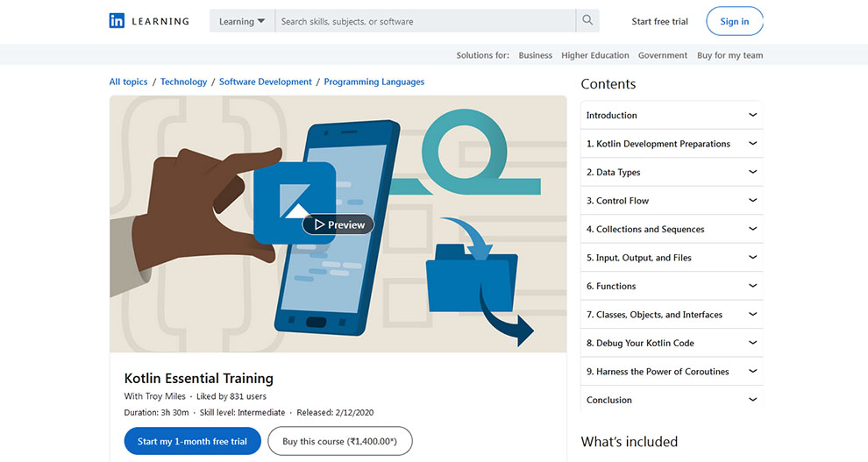Open Higher Education solutions link
The image size is (868, 462).
tap(595, 55)
